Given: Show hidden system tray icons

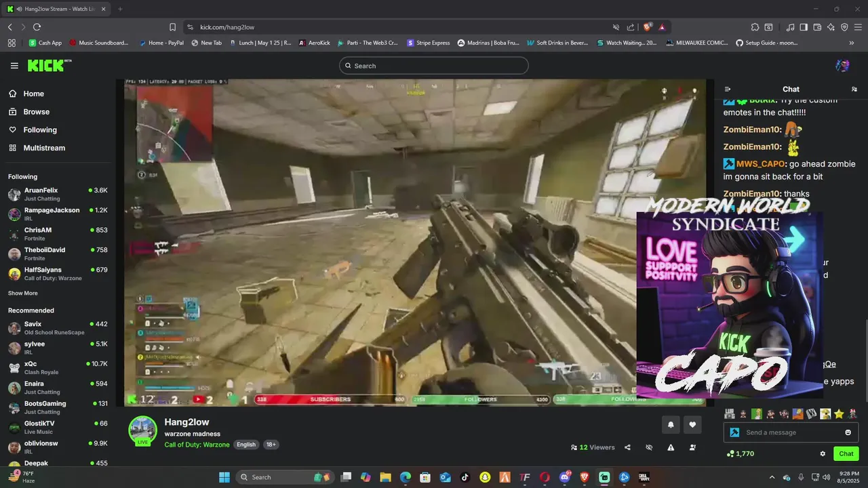Looking at the screenshot, I should [x=772, y=477].
